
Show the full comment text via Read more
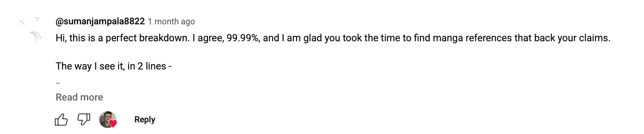click(x=79, y=97)
